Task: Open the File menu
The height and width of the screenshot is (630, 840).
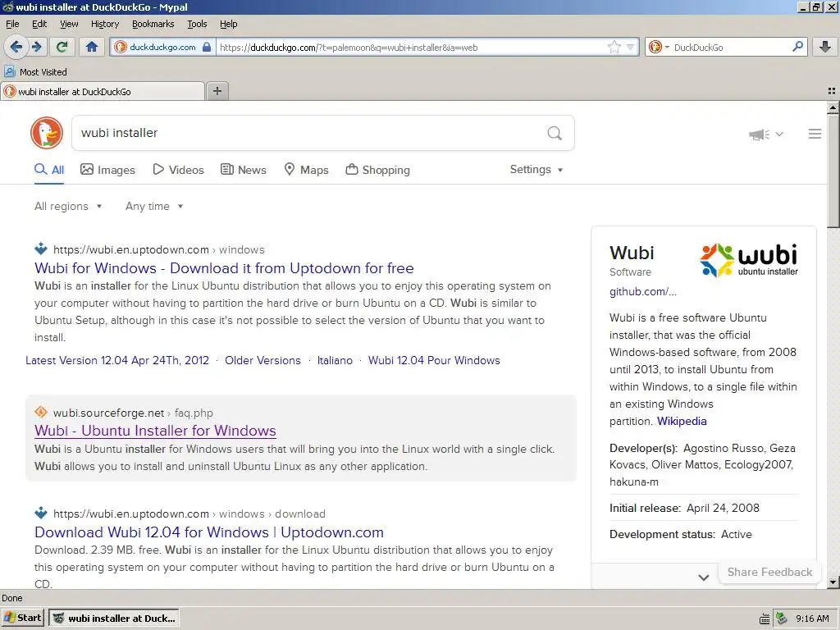Action: 12,24
